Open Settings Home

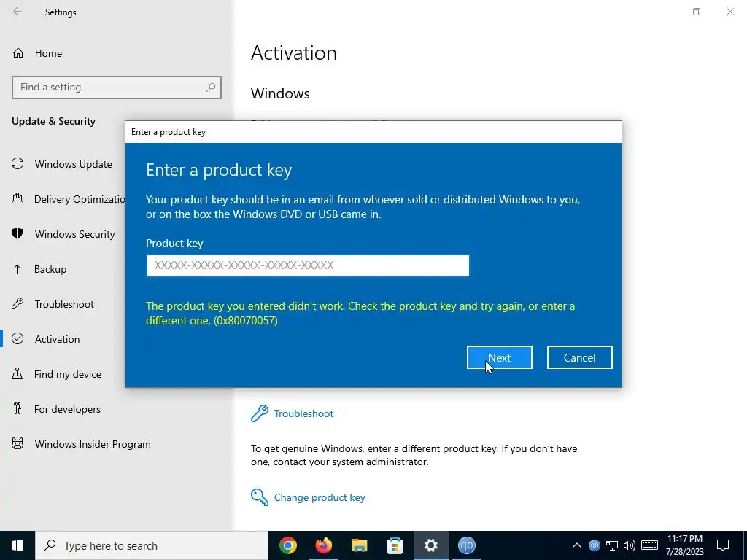click(x=47, y=53)
